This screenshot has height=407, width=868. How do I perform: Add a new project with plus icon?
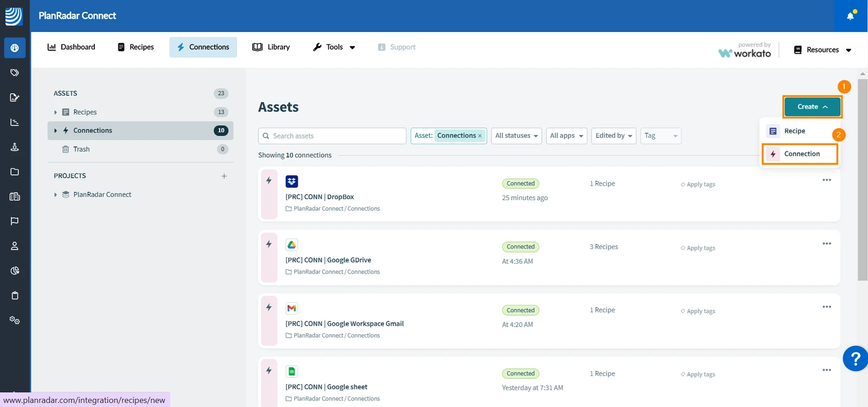point(224,176)
